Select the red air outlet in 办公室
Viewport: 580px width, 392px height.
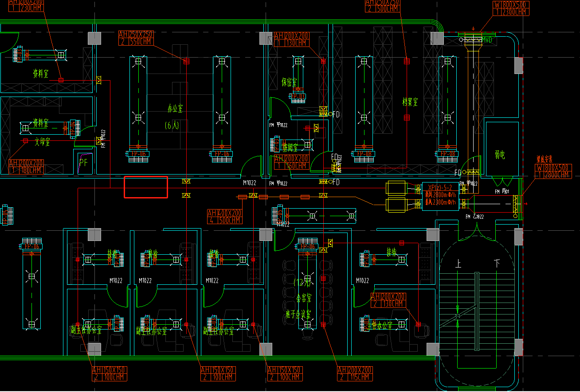coord(186,61)
